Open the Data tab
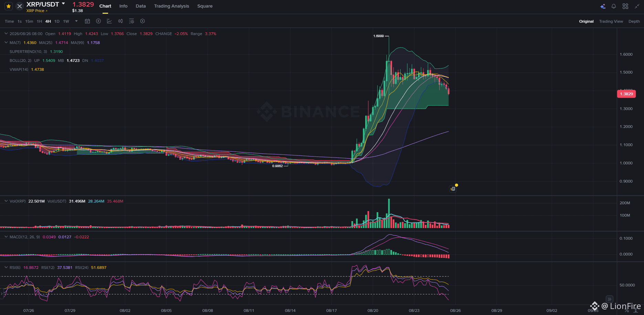The height and width of the screenshot is (315, 644). 141,6
